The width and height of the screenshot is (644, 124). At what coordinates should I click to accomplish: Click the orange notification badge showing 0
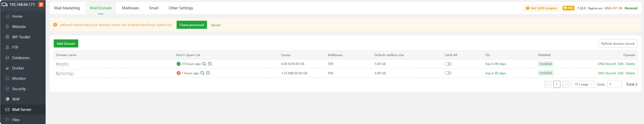[41, 5]
